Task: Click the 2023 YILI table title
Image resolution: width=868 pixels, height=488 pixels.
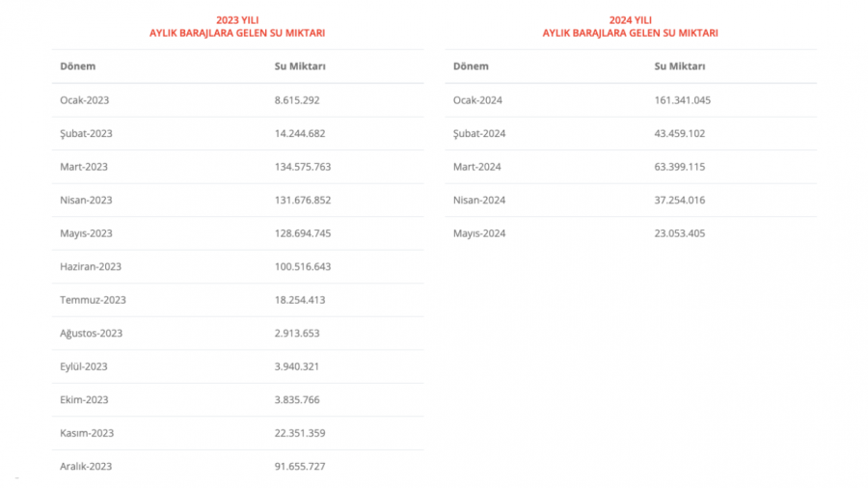Action: pos(237,27)
